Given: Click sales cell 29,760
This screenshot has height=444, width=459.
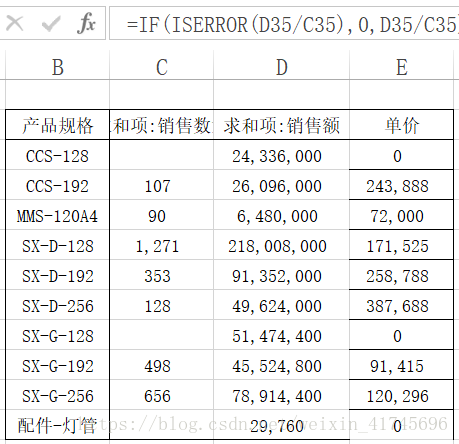Looking at the screenshot, I should coord(282,425).
